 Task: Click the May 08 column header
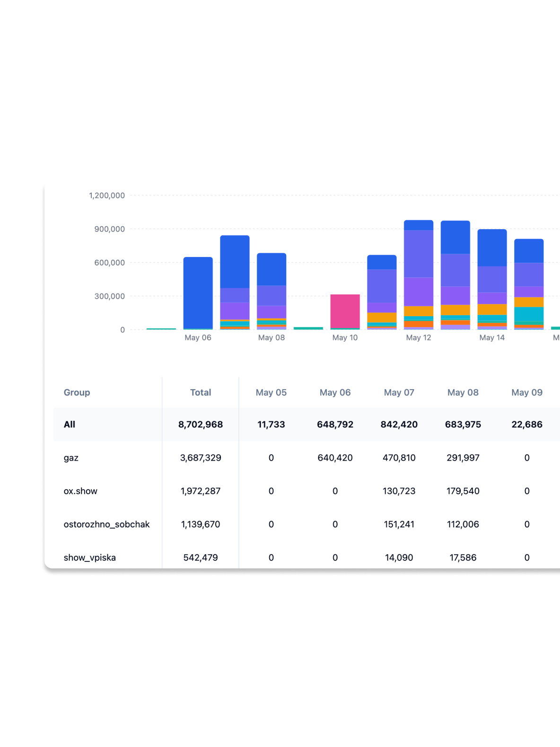(463, 392)
